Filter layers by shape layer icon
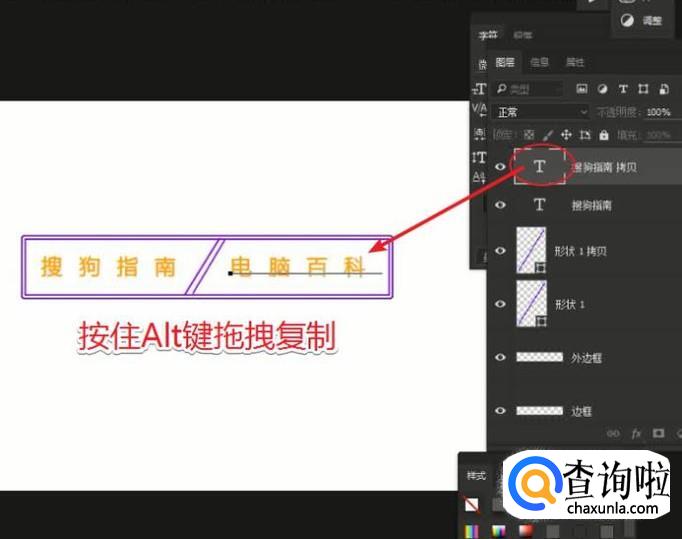The height and width of the screenshot is (539, 682). point(643,89)
